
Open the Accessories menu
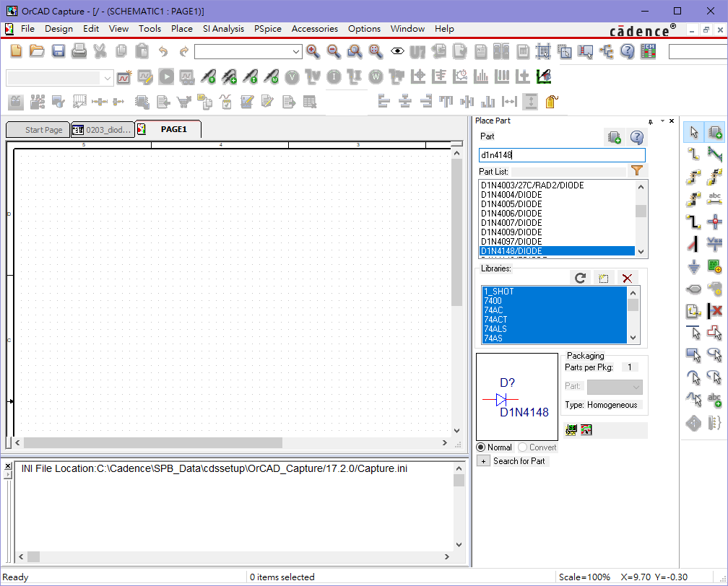coord(315,29)
